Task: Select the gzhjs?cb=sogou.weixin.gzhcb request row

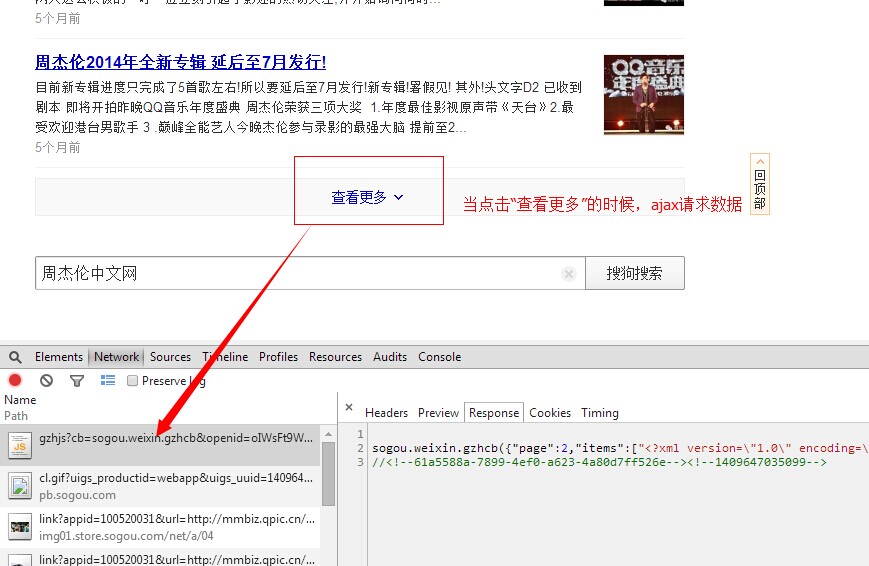Action: [160, 445]
